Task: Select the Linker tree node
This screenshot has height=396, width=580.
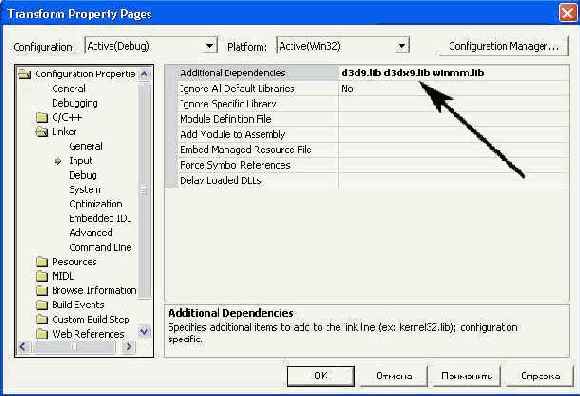Action: pyautogui.click(x=64, y=132)
